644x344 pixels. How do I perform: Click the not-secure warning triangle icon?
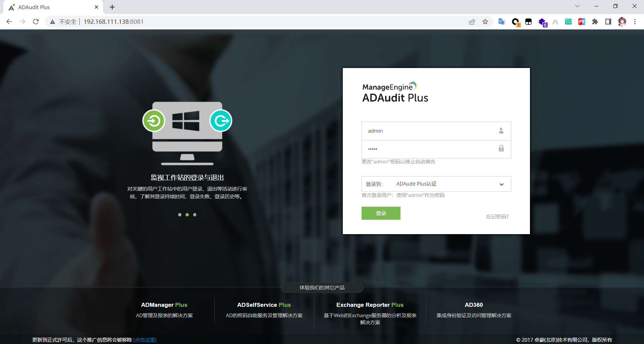pos(52,22)
